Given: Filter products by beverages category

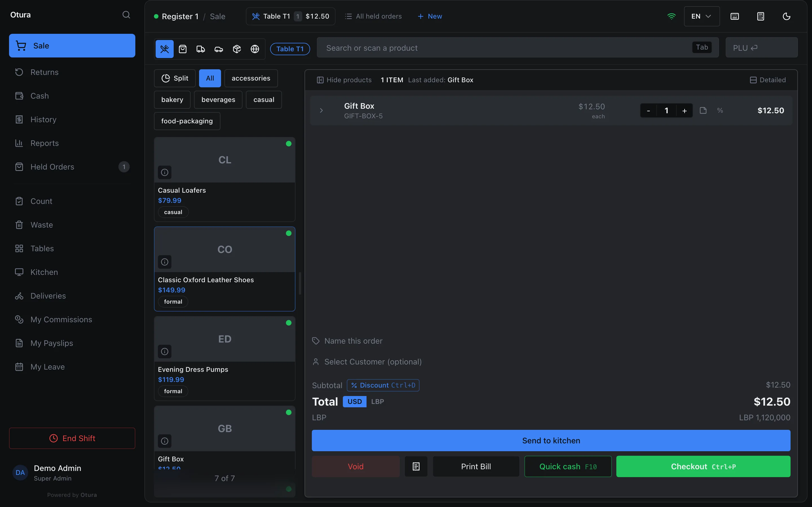Looking at the screenshot, I should click(218, 100).
